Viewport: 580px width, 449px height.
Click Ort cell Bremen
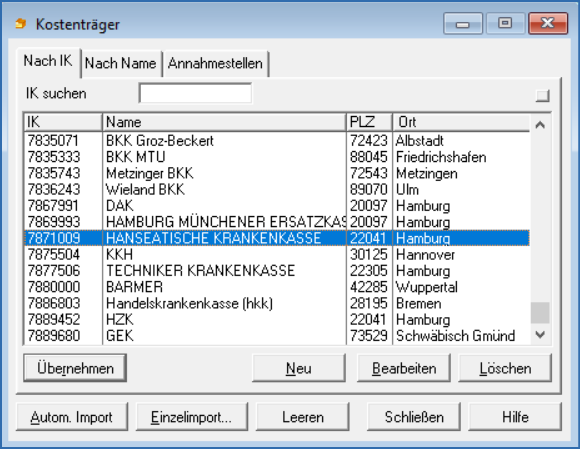tap(418, 303)
